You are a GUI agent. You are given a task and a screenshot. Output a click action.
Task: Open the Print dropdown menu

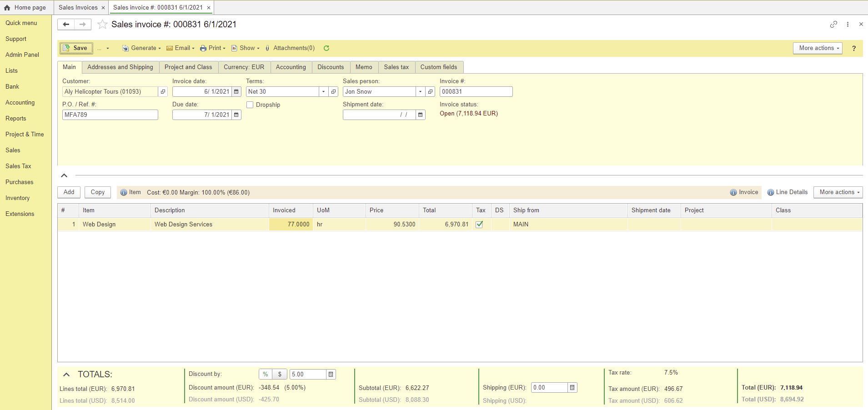pos(213,48)
